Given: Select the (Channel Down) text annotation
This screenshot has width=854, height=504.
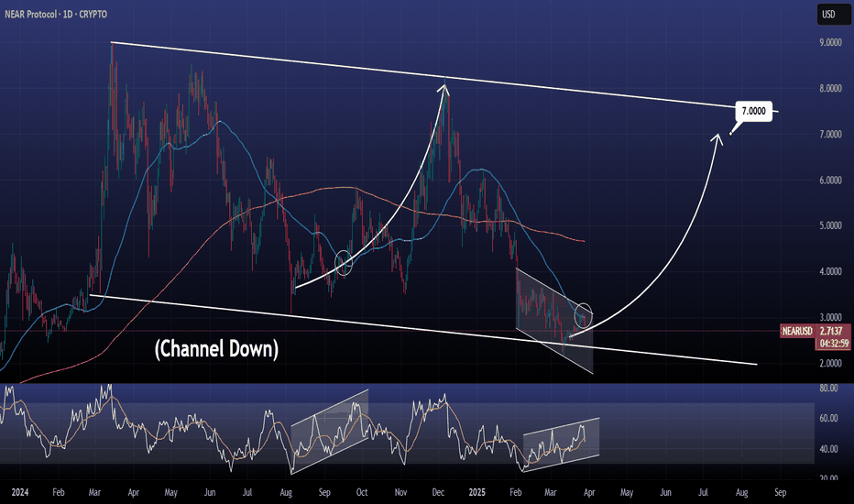Looking at the screenshot, I should (216, 349).
